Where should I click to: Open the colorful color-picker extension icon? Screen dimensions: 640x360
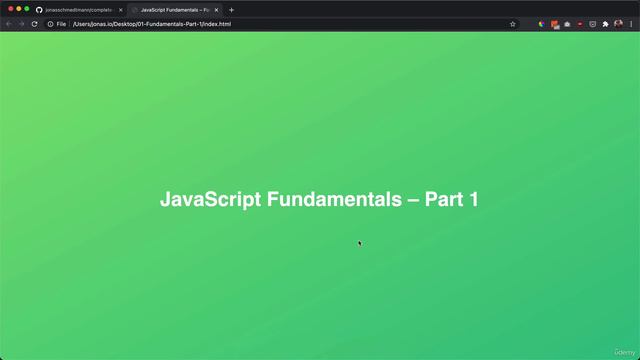(x=541, y=24)
